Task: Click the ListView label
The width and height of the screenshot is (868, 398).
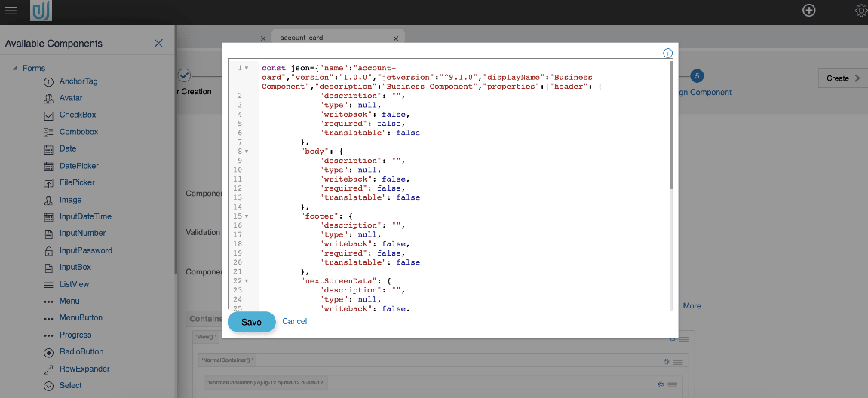Action: click(74, 284)
